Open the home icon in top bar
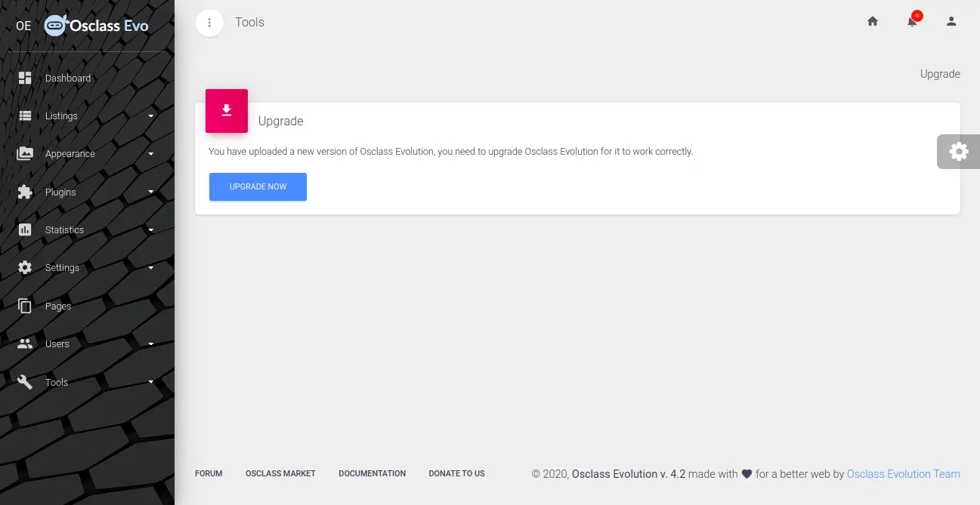This screenshot has width=980, height=505. (x=873, y=22)
